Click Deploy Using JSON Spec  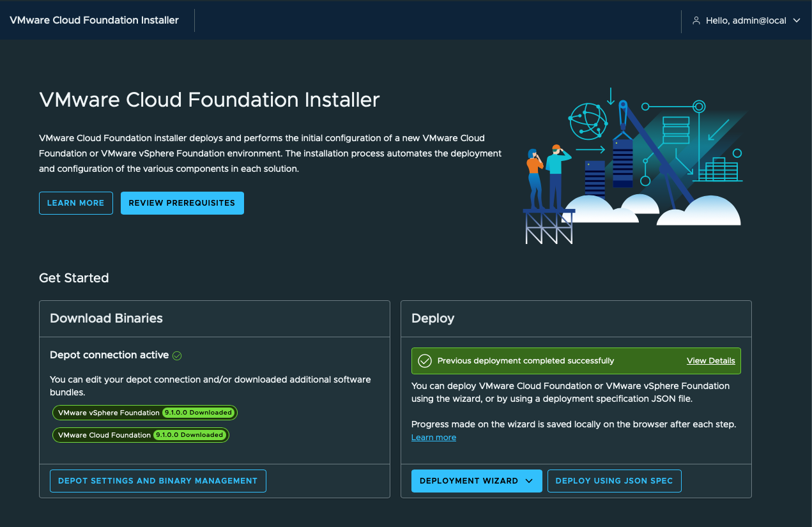pos(615,481)
